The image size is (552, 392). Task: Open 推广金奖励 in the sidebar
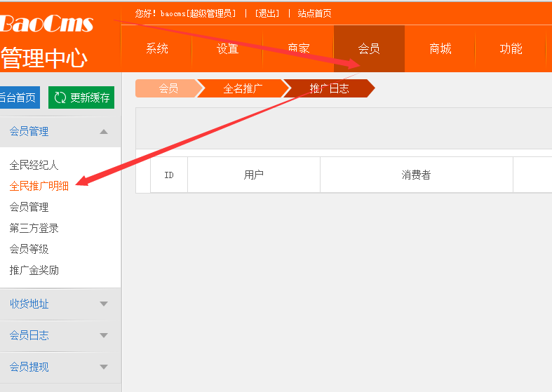(x=34, y=271)
